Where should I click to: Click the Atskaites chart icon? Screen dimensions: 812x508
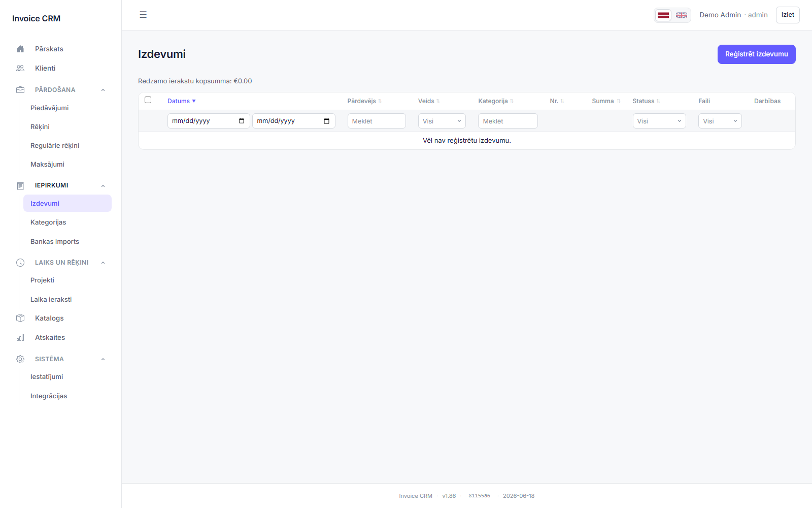tap(20, 337)
